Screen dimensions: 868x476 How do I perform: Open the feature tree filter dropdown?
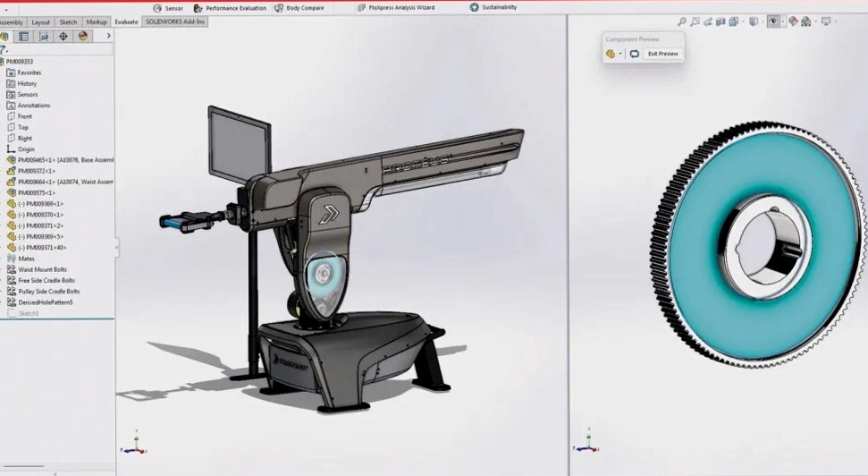[x=4, y=50]
